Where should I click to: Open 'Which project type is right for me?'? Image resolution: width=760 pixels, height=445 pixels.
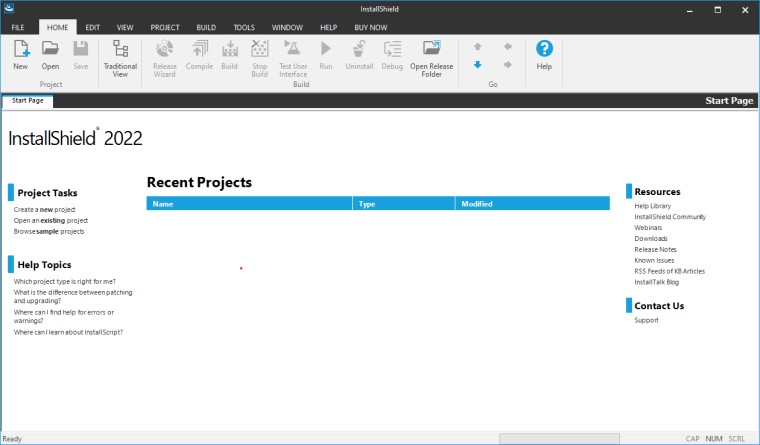click(64, 282)
